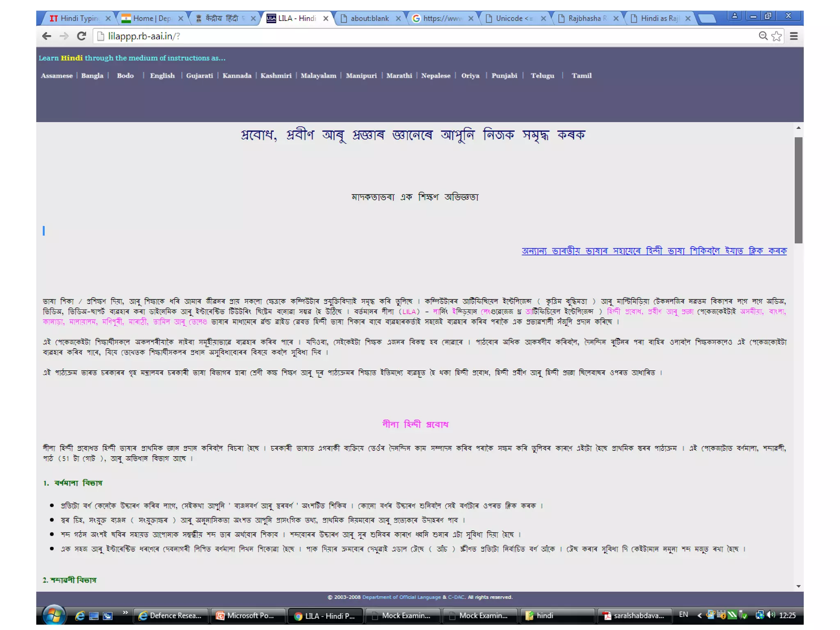This screenshot has height=630, width=840.
Task: Open Chrome hamburger menu
Action: point(794,36)
